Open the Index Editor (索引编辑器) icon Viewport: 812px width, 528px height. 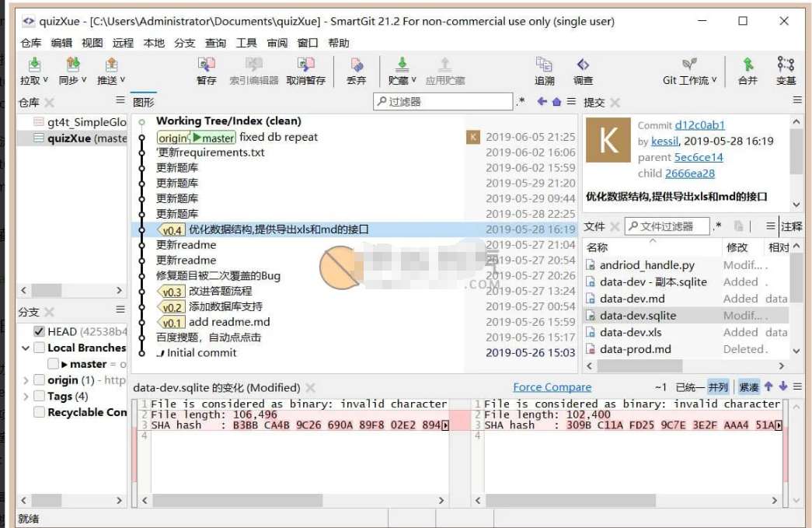[x=254, y=65]
